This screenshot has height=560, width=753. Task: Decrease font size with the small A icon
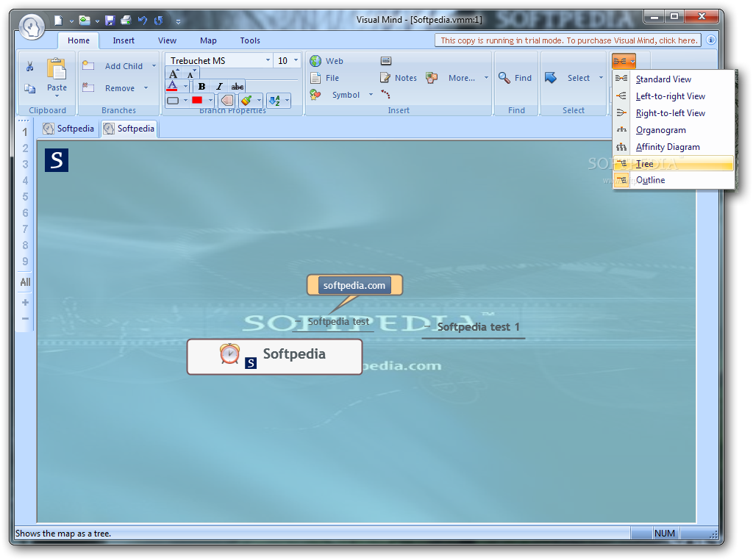(x=191, y=73)
